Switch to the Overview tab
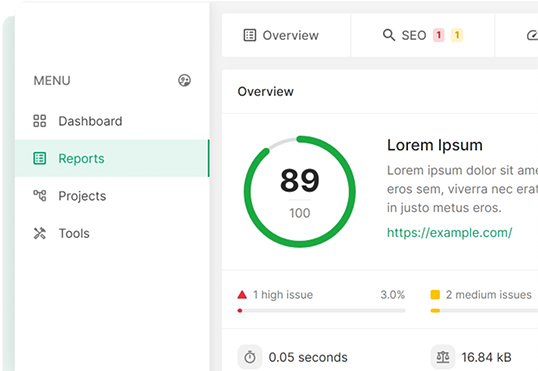 (286, 35)
